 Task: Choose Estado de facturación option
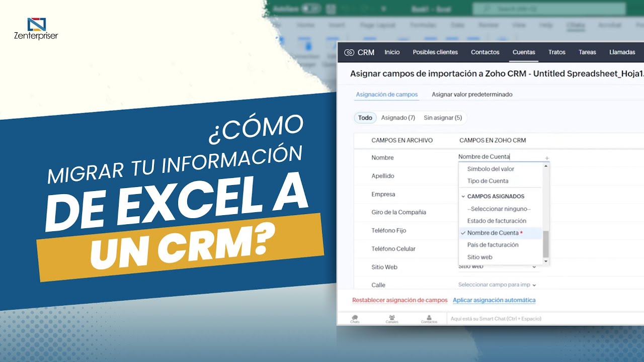pyautogui.click(x=497, y=221)
